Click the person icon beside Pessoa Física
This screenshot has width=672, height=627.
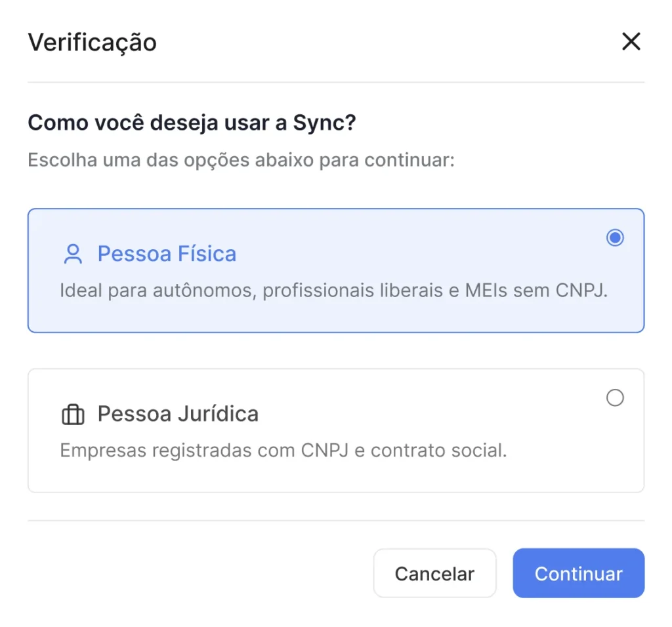(x=73, y=254)
